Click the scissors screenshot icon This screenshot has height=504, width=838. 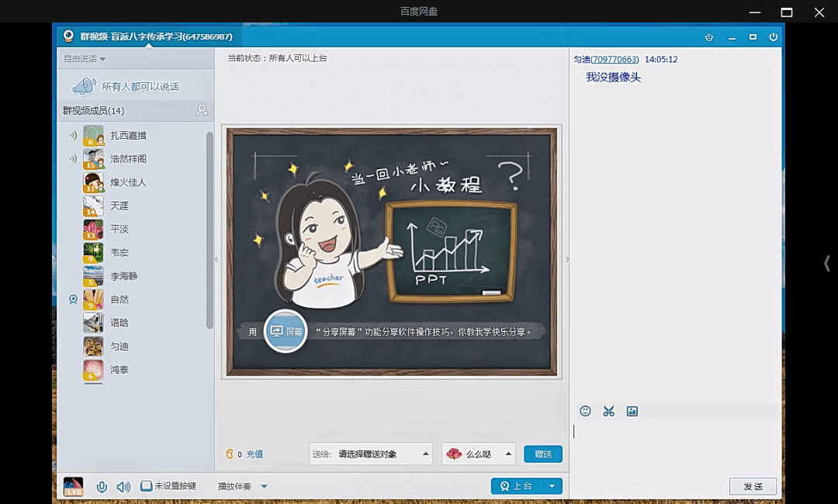(608, 411)
